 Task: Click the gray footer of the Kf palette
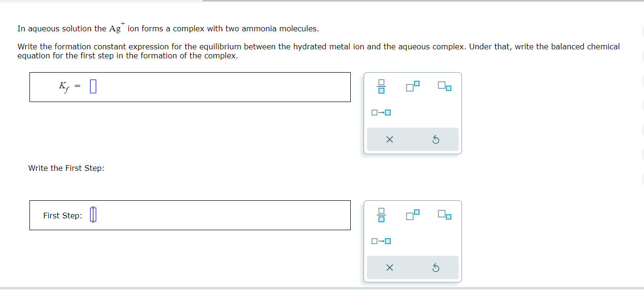click(x=413, y=139)
